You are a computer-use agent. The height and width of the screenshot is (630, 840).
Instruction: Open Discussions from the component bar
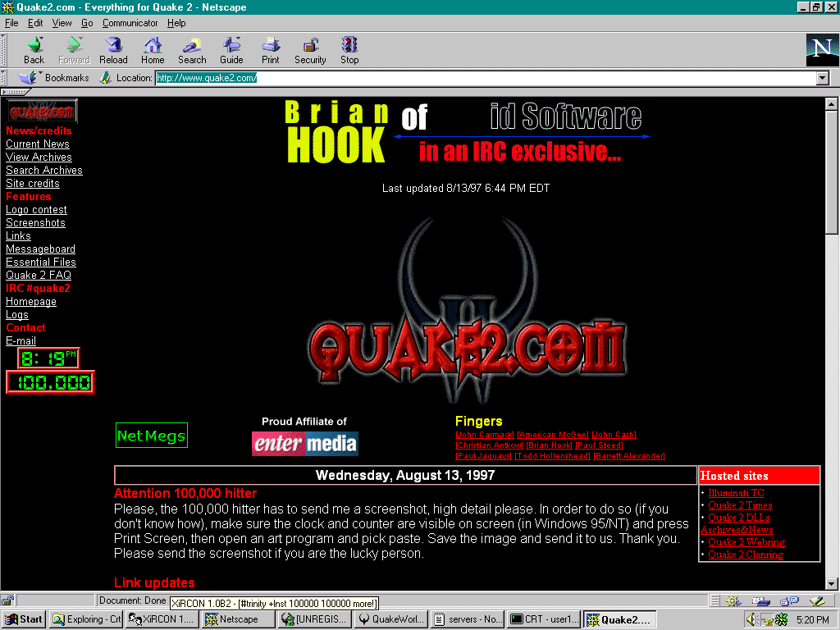(790, 601)
